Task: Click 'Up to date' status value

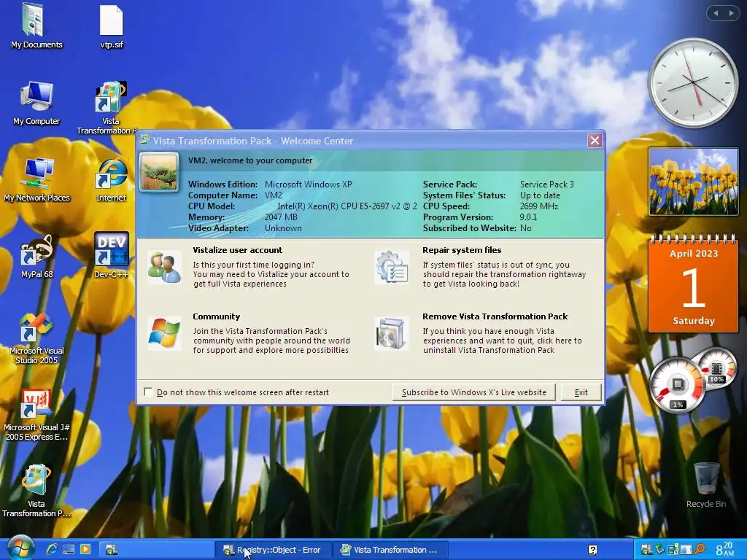Action: point(541,195)
